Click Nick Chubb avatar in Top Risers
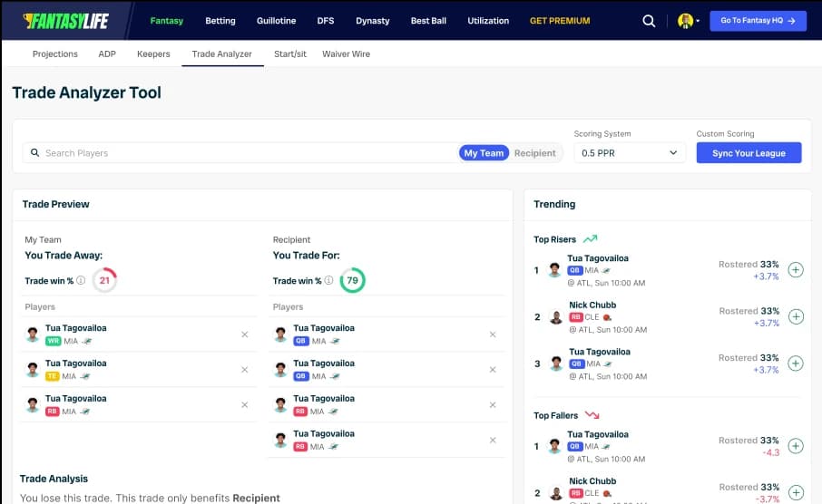The width and height of the screenshot is (822, 504). tap(556, 316)
